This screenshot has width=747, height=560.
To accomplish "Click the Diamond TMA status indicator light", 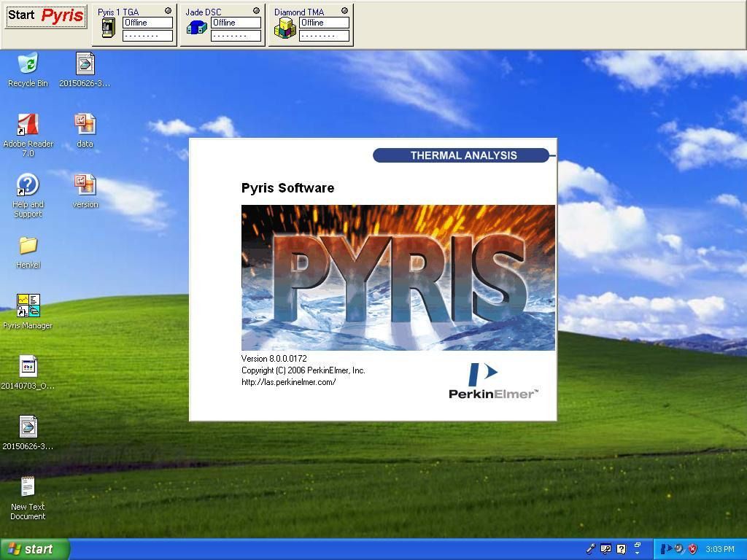I will pyautogui.click(x=344, y=11).
